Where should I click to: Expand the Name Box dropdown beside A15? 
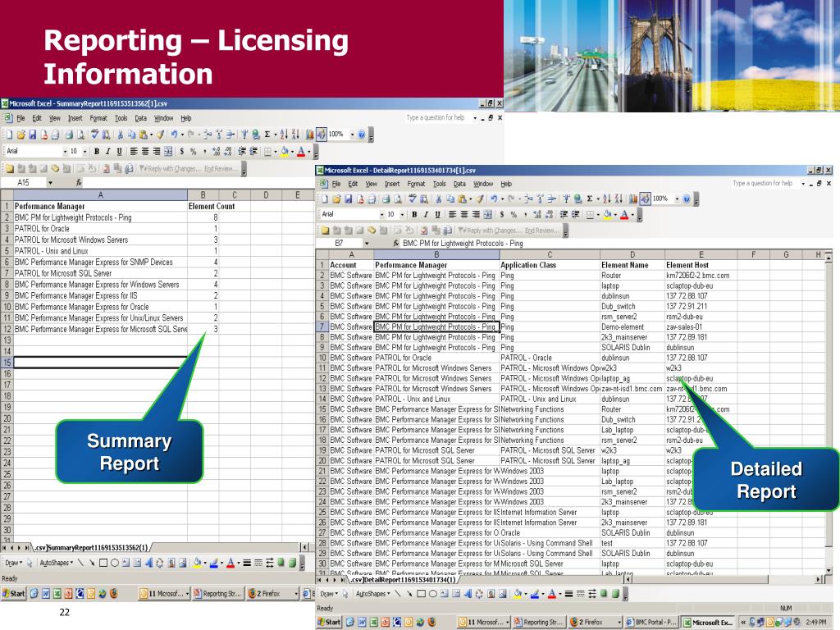pos(50,183)
